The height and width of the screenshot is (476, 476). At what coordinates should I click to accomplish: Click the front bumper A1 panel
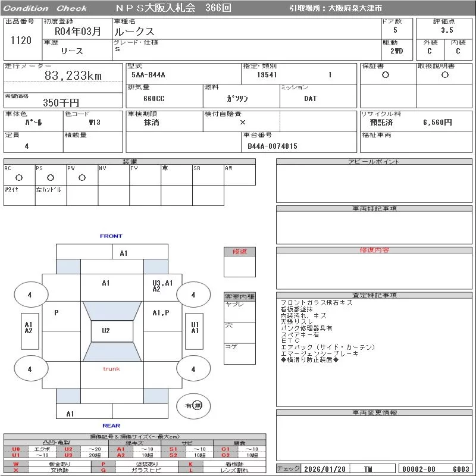click(123, 253)
